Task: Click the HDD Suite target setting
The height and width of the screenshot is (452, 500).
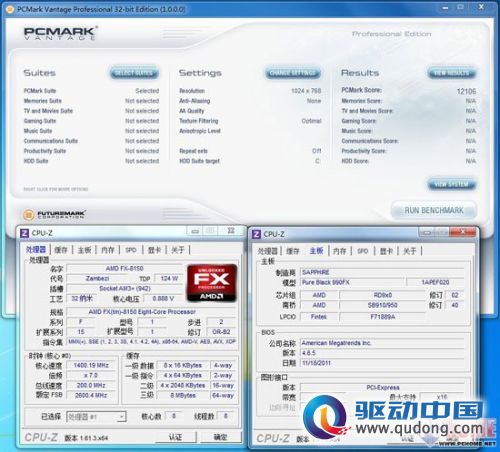Action: pyautogui.click(x=250, y=161)
